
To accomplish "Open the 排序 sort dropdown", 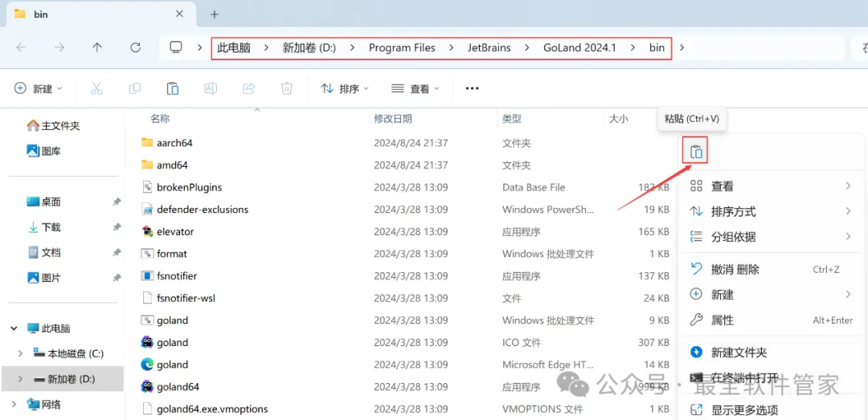I will 345,88.
